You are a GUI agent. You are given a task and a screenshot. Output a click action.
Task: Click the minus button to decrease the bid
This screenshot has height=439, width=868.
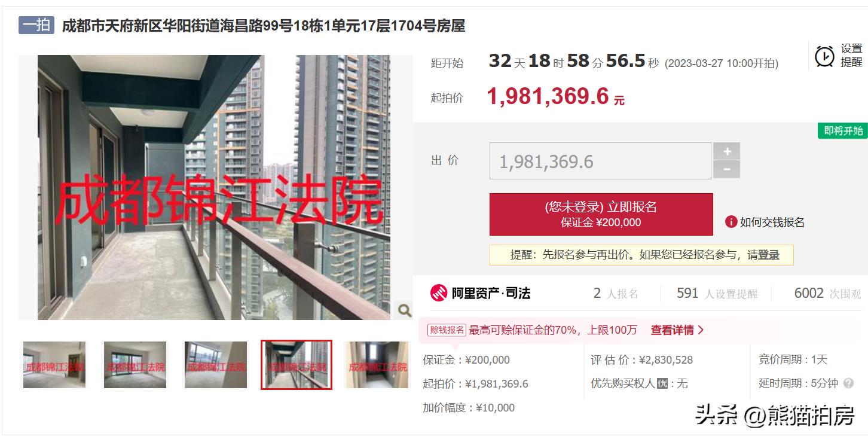(727, 169)
